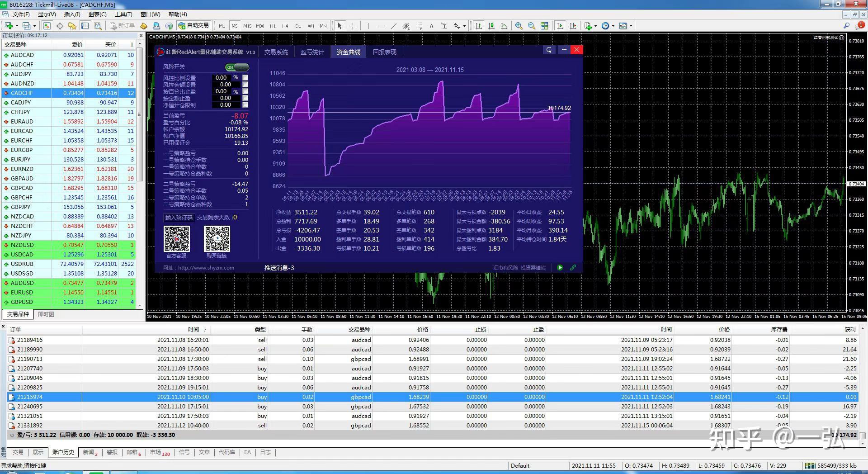Click the 风控比例设置 value field
This screenshot has height=474, width=868.
221,78
